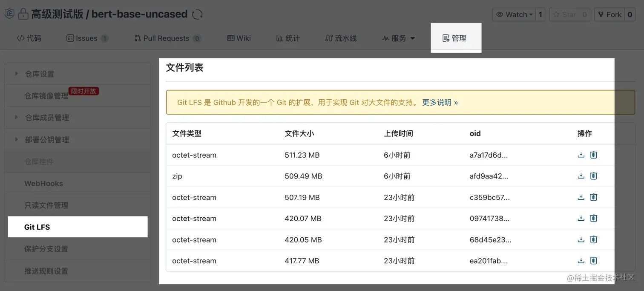Click the fork count 0

(x=630, y=14)
